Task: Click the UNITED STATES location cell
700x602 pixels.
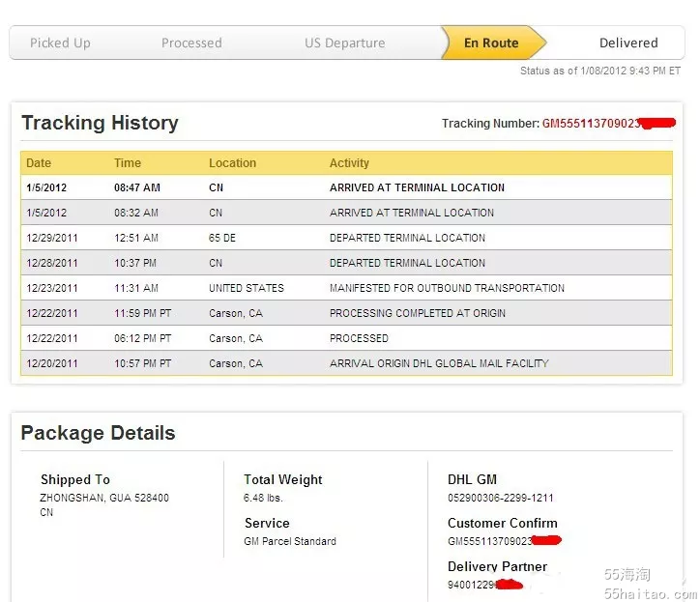Action: pos(246,288)
